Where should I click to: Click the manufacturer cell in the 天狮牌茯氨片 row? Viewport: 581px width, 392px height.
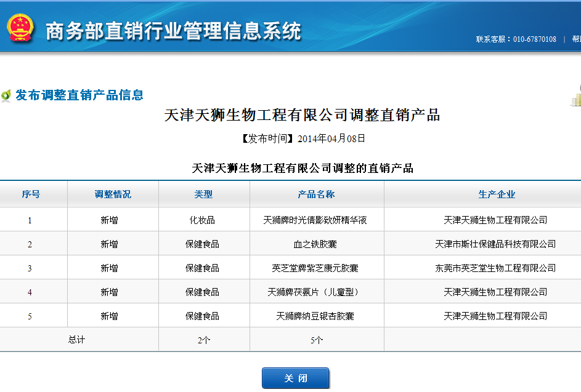click(x=495, y=292)
